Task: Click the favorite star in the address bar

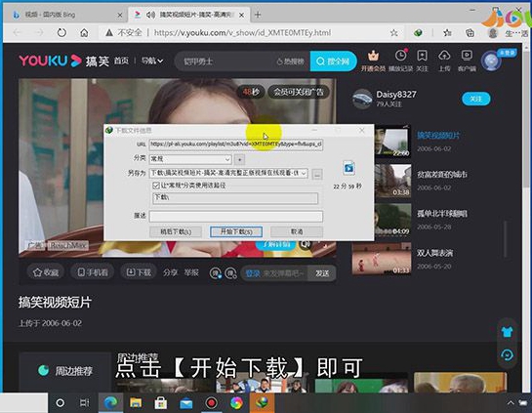Action: pyautogui.click(x=394, y=32)
